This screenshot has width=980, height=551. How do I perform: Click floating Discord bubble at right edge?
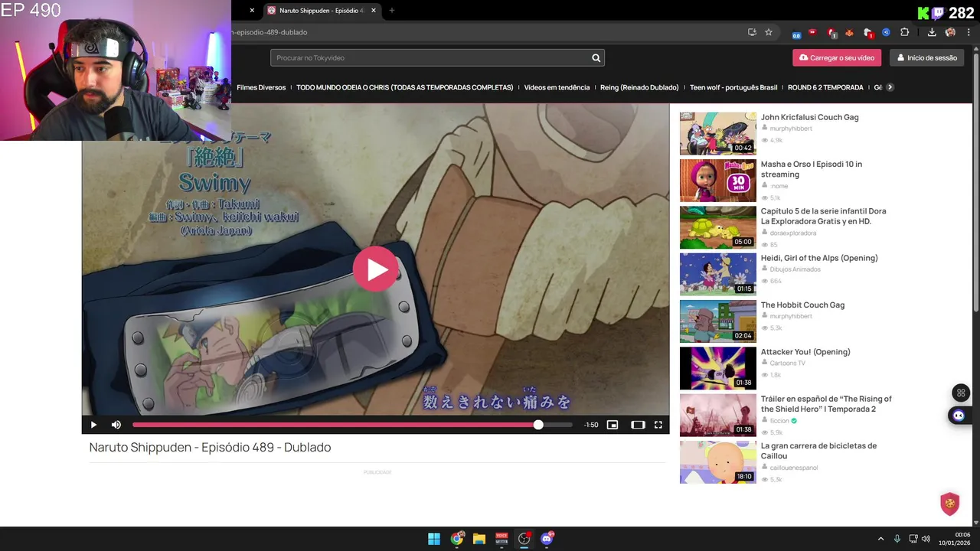[958, 416]
